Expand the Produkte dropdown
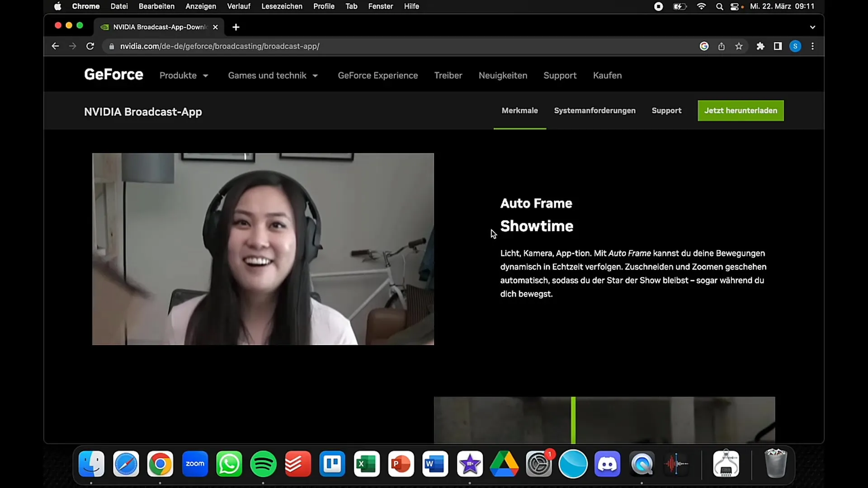 click(184, 75)
